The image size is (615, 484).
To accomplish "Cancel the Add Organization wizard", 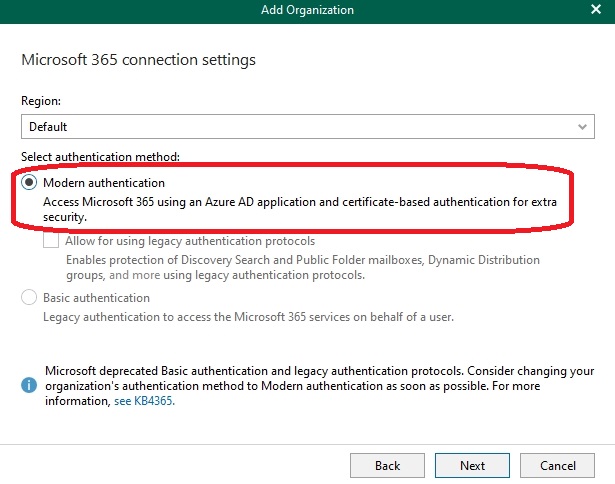I will (557, 466).
